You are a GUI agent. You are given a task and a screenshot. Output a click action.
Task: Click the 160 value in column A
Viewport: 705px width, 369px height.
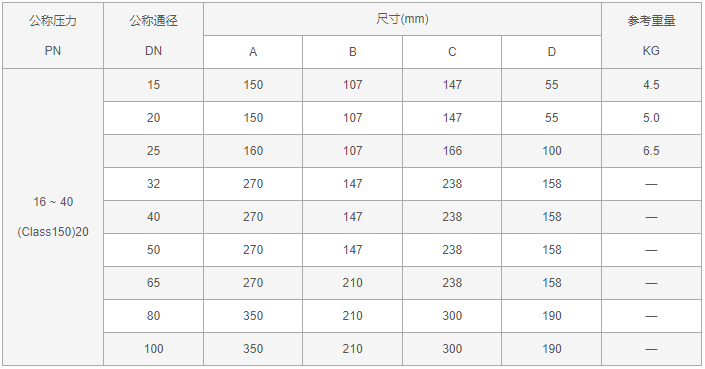tap(253, 151)
